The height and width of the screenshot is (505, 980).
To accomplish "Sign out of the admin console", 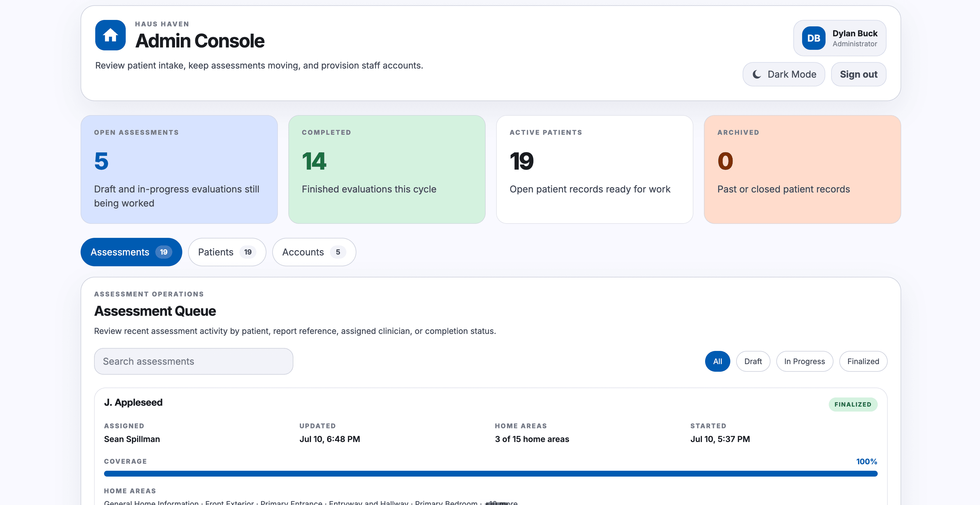I will 858,74.
